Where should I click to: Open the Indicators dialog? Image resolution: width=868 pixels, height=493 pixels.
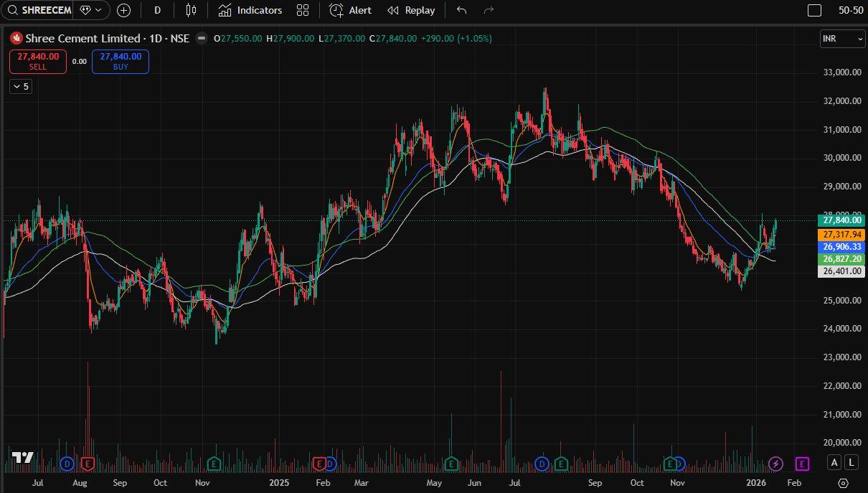coord(250,10)
